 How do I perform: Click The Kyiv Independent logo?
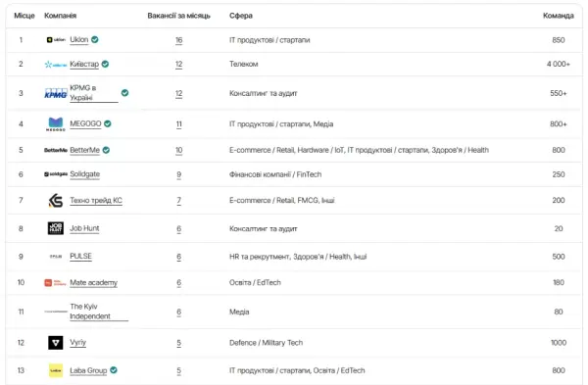[56, 312]
